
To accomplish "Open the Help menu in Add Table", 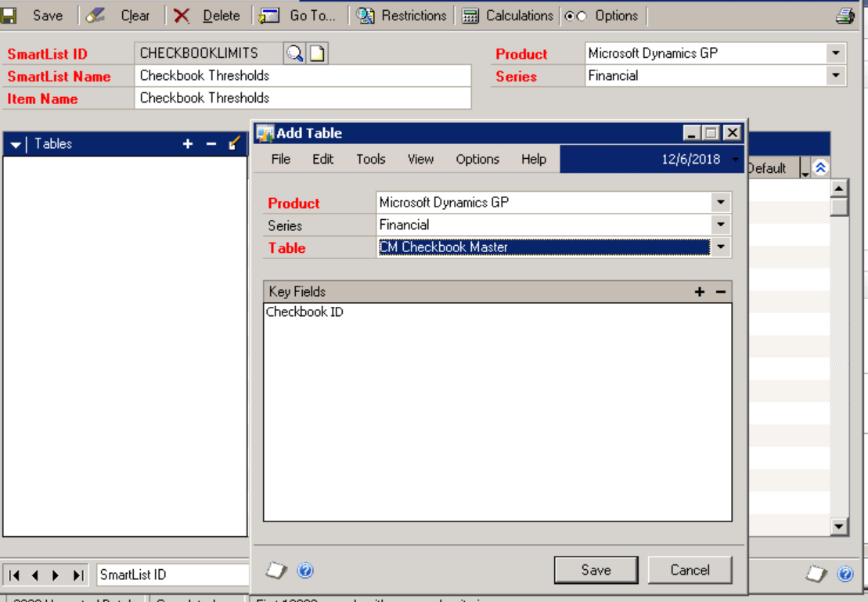I will coord(534,160).
